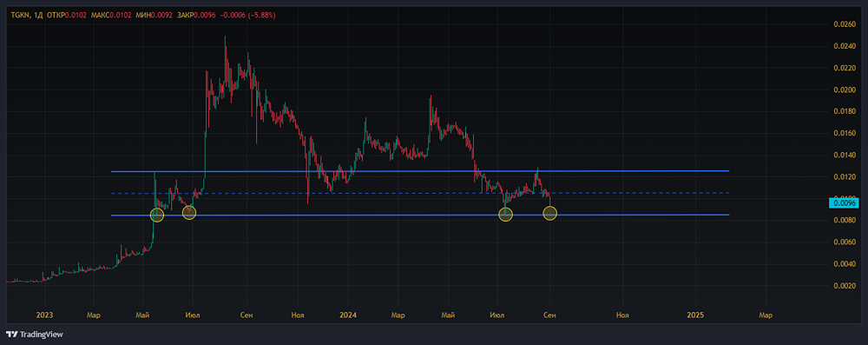Click the 0.0220 price axis label
Viewport: 868px width, 345px height.
coord(845,69)
